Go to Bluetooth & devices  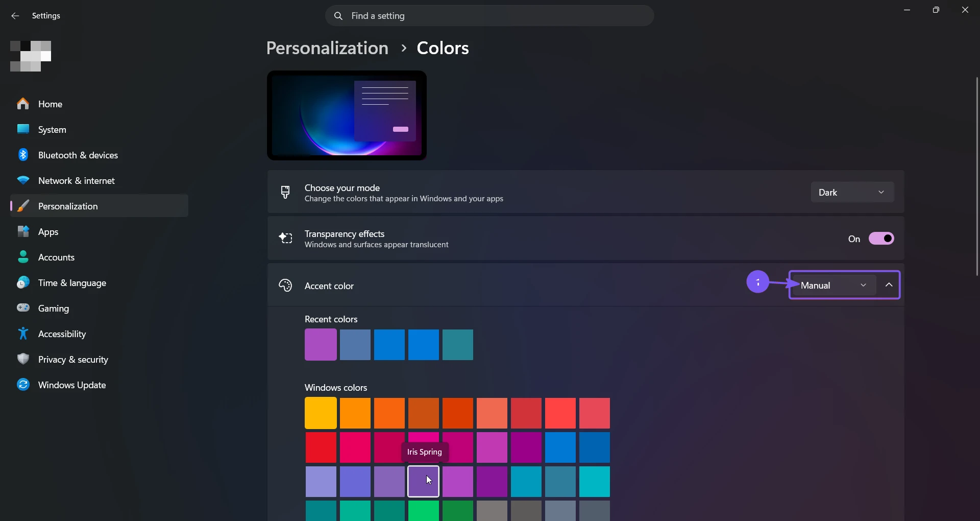[99, 155]
